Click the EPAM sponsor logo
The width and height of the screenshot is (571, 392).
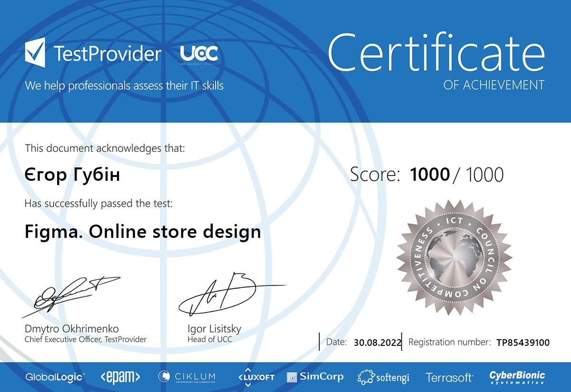[x=120, y=377]
